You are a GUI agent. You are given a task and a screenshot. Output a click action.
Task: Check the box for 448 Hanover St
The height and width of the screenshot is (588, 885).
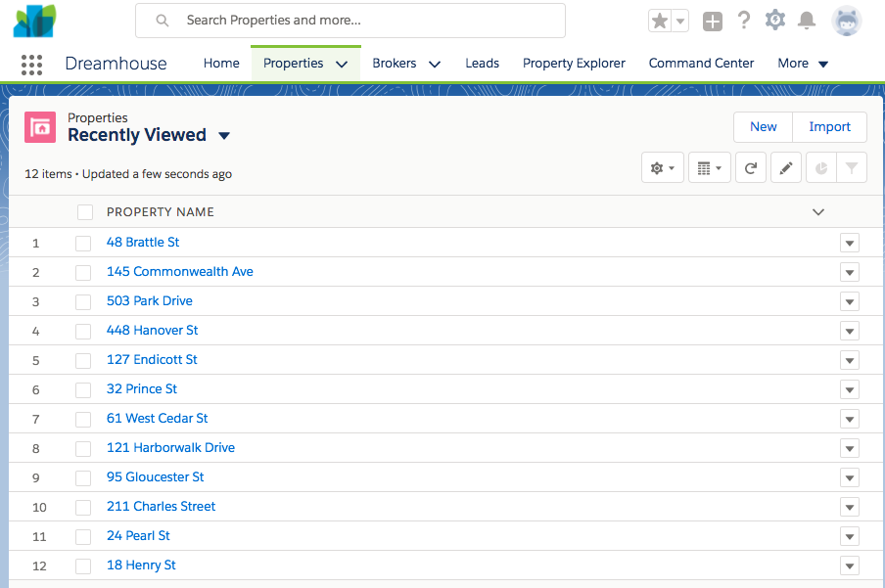tap(83, 332)
